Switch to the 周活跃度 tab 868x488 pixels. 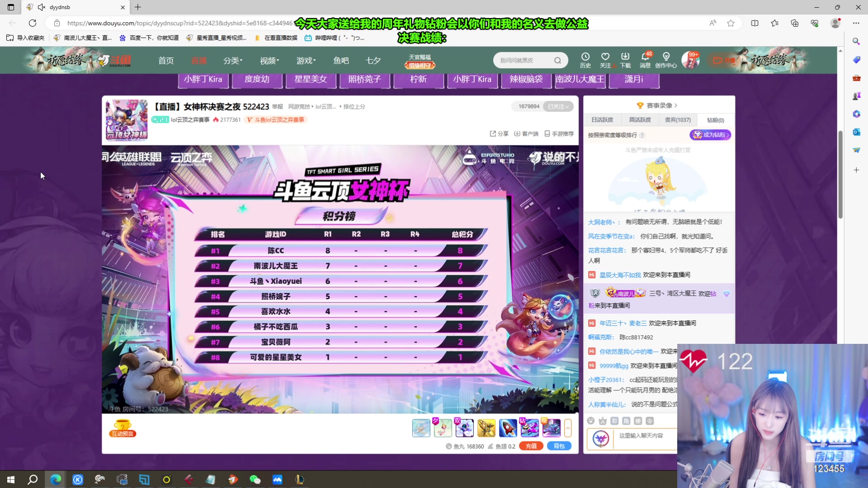click(x=640, y=120)
